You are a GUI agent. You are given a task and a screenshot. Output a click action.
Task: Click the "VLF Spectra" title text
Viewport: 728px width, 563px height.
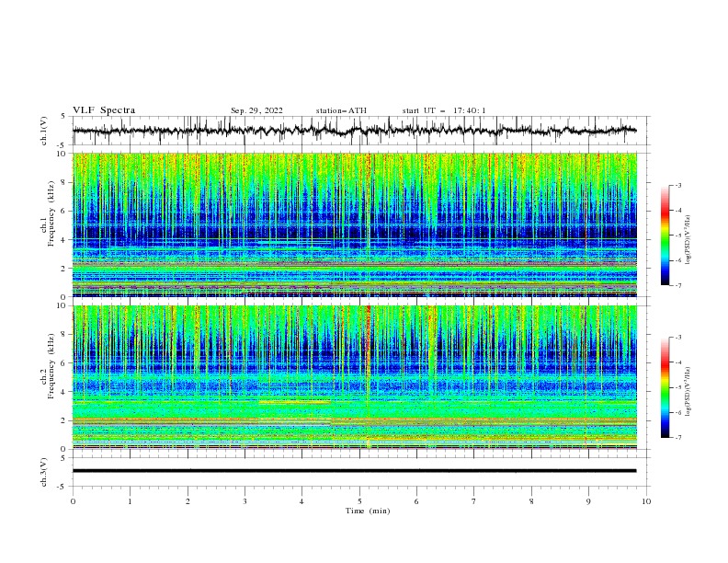(104, 110)
